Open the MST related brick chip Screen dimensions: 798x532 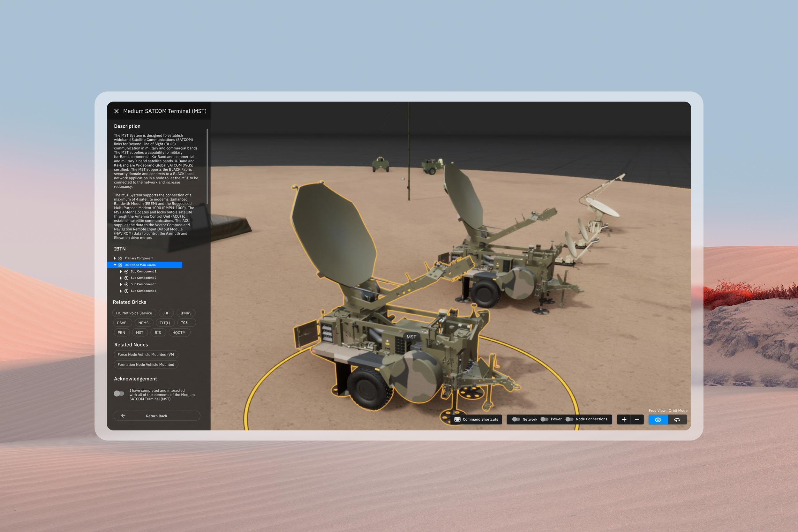click(139, 333)
